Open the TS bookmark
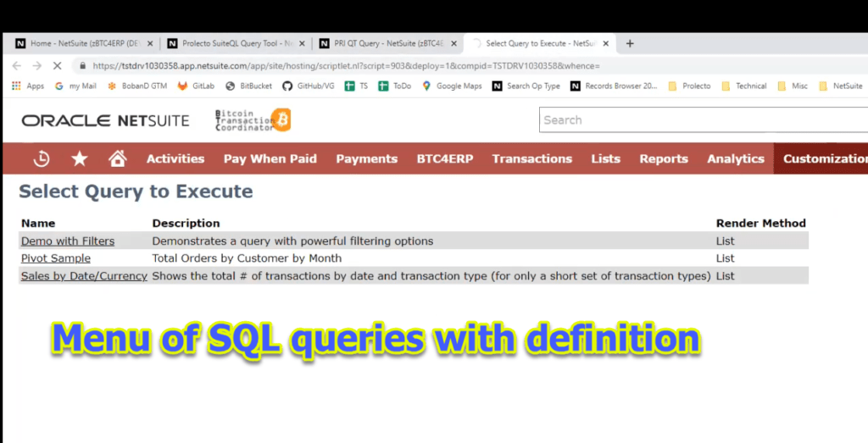 pos(357,86)
